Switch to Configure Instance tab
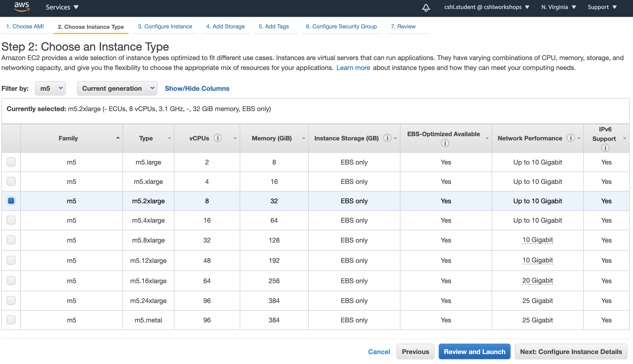This screenshot has width=633, height=364. tap(164, 26)
